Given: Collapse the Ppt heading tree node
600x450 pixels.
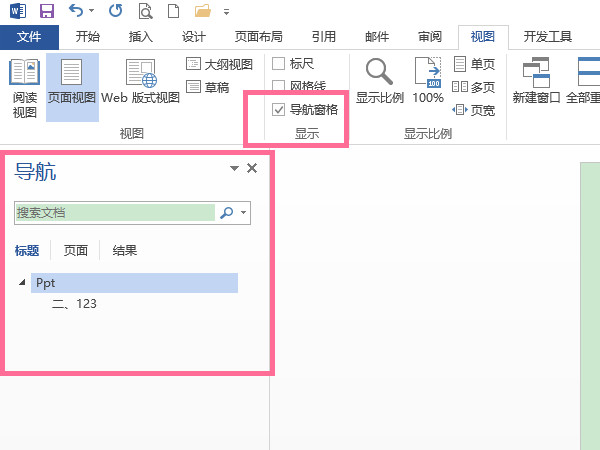Looking at the screenshot, I should tap(22, 283).
